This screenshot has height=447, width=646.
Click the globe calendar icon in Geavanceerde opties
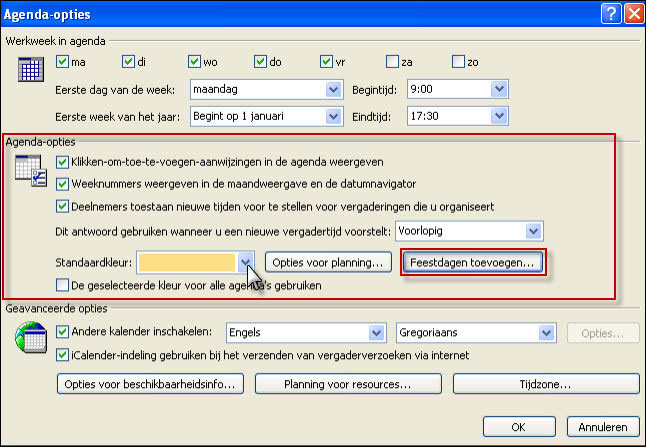click(x=31, y=337)
